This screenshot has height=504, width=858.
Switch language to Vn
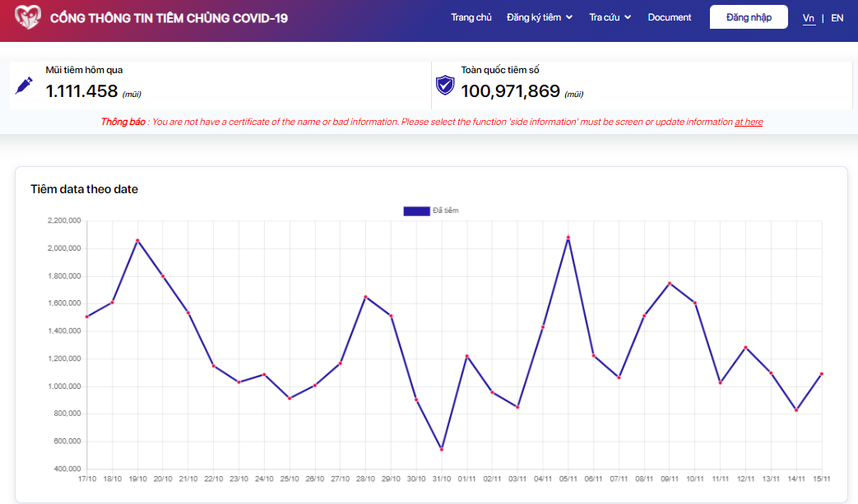click(809, 17)
